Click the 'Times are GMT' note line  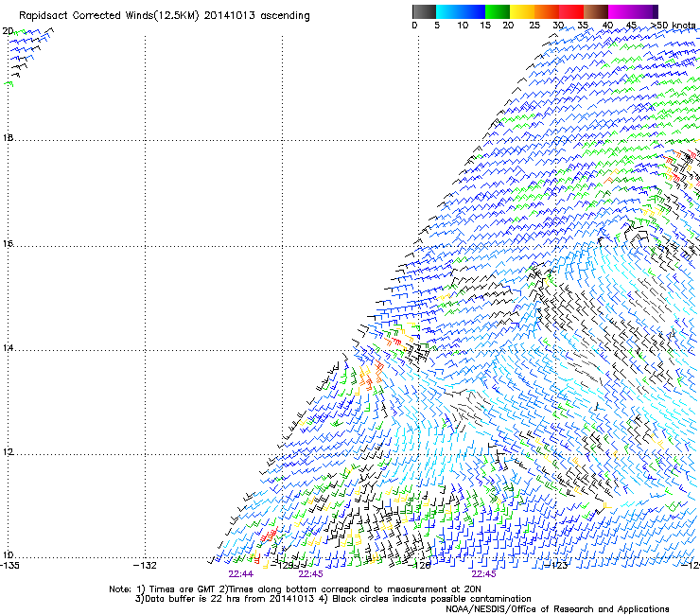(x=294, y=589)
